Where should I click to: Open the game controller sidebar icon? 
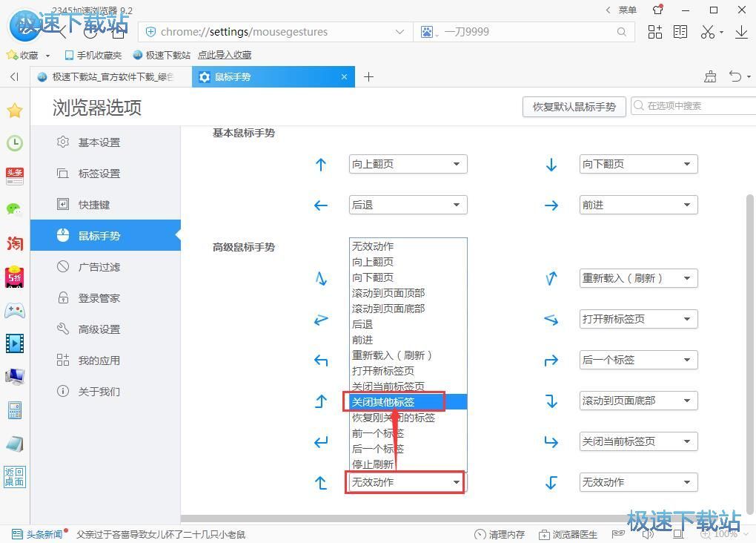click(15, 310)
